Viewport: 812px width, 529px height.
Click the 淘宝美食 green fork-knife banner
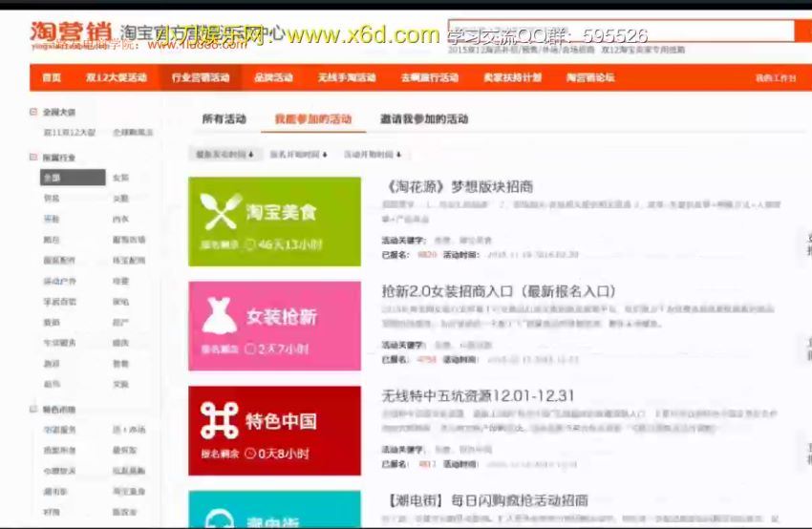(274, 222)
